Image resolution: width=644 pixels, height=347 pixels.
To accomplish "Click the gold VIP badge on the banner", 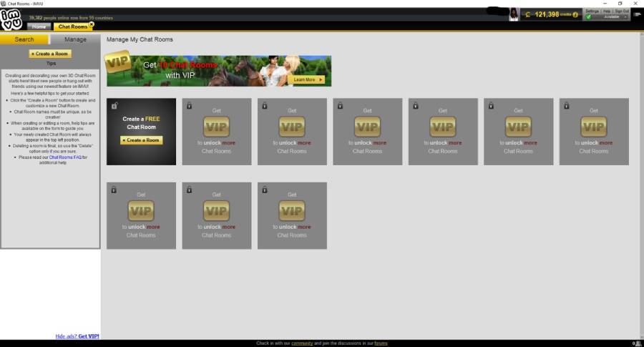I will pyautogui.click(x=118, y=62).
